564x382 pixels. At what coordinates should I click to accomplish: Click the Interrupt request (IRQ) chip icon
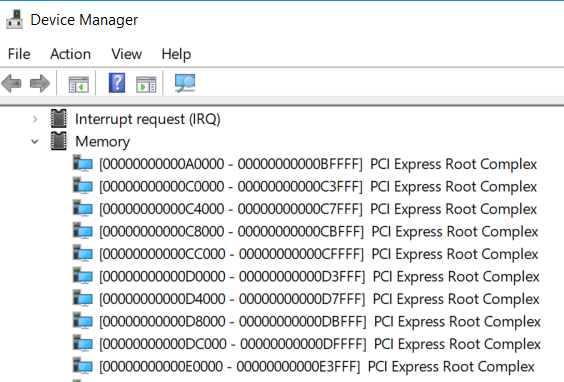pyautogui.click(x=59, y=118)
